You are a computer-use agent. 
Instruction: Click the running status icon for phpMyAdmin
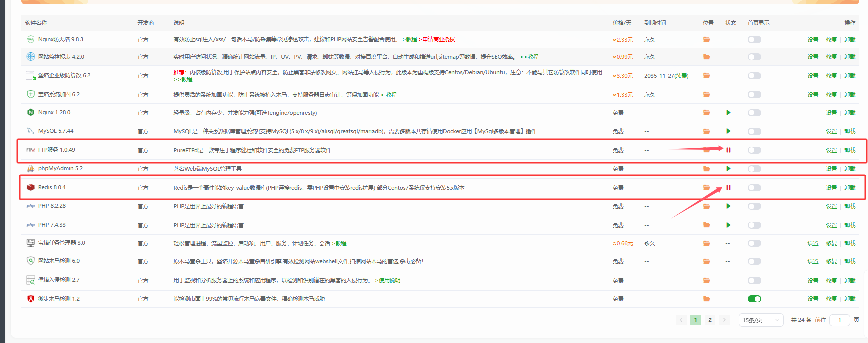coord(728,169)
